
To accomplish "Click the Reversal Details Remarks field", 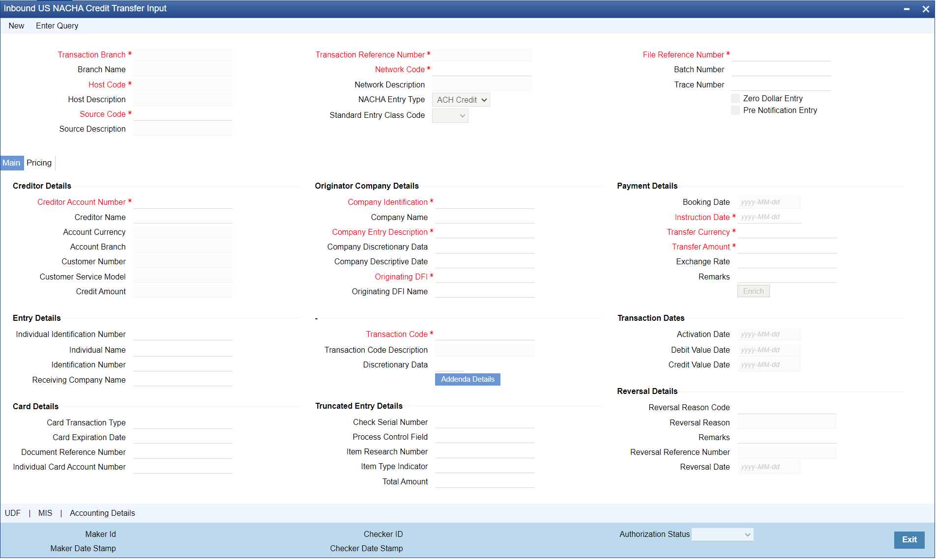I will [x=787, y=438].
